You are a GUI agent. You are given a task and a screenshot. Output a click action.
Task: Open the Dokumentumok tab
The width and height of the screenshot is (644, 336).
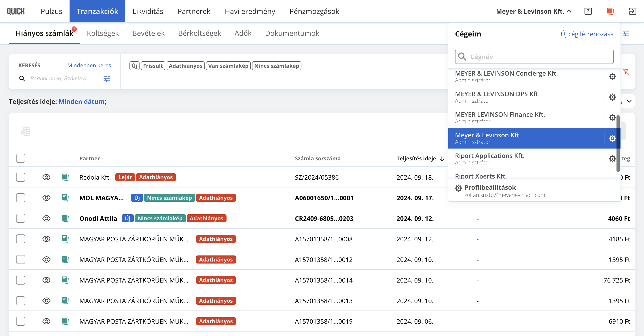[292, 33]
